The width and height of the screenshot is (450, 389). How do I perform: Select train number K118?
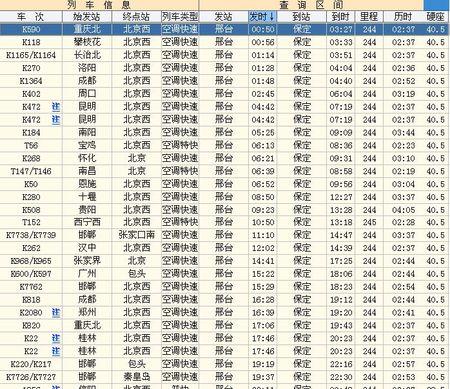click(x=31, y=42)
